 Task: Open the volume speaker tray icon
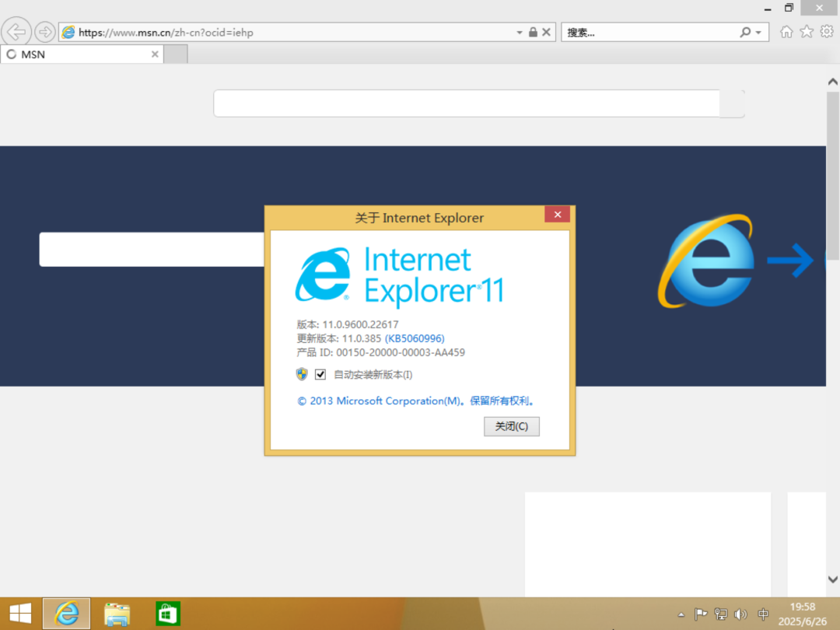[741, 614]
